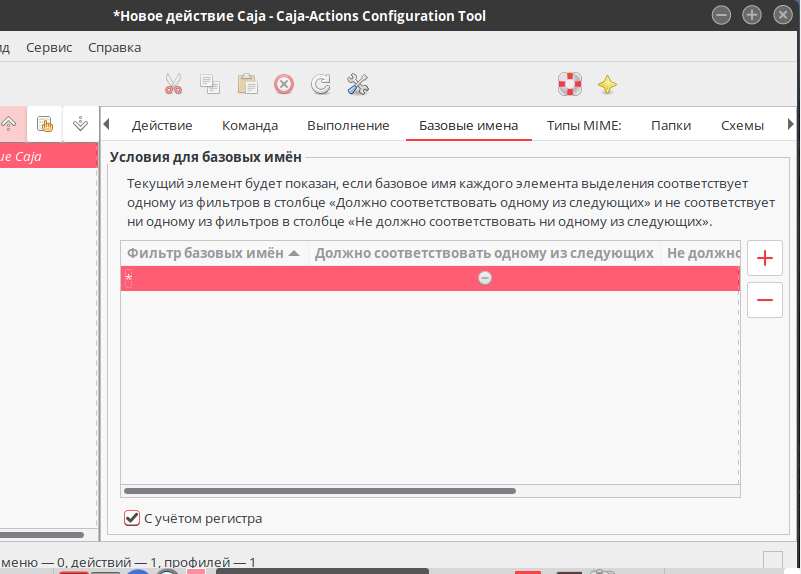Click the yellow star About icon
The width and height of the screenshot is (801, 574).
[x=607, y=84]
